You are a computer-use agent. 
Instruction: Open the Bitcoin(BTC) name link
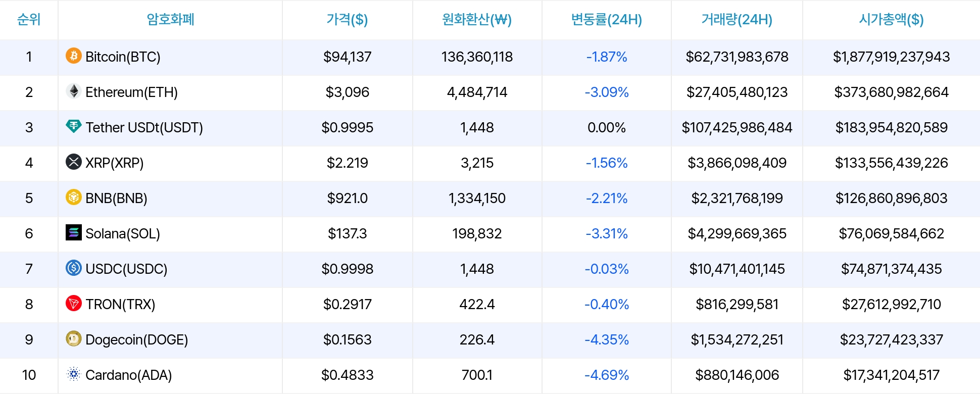click(x=123, y=57)
